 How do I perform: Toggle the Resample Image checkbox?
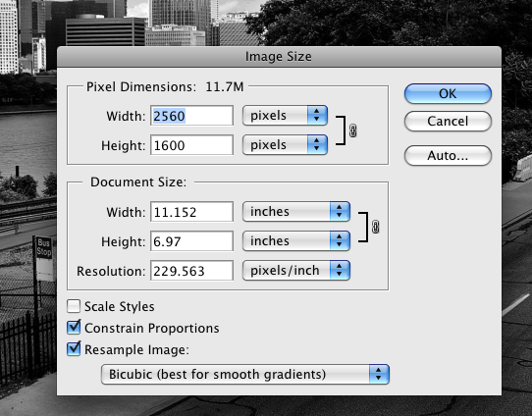tap(74, 349)
